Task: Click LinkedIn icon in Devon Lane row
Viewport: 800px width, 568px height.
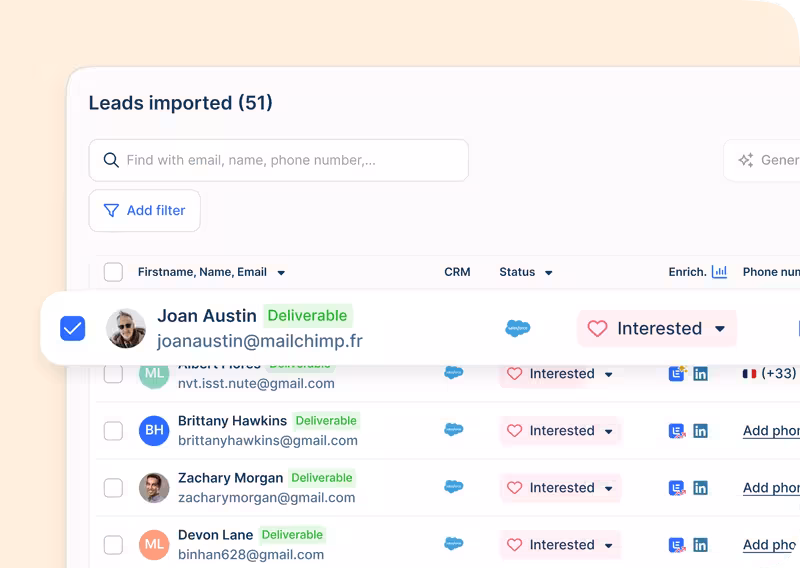Action: [700, 545]
